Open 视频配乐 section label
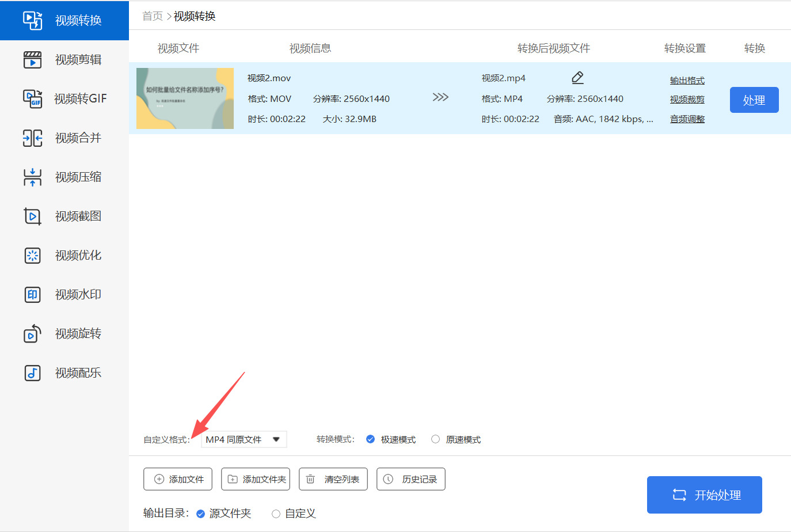This screenshot has width=791, height=532. point(78,373)
